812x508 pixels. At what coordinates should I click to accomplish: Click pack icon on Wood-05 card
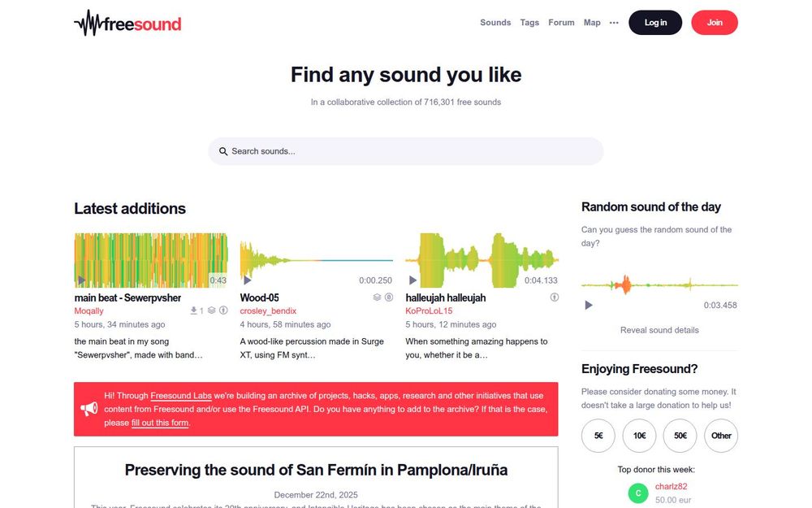click(377, 297)
